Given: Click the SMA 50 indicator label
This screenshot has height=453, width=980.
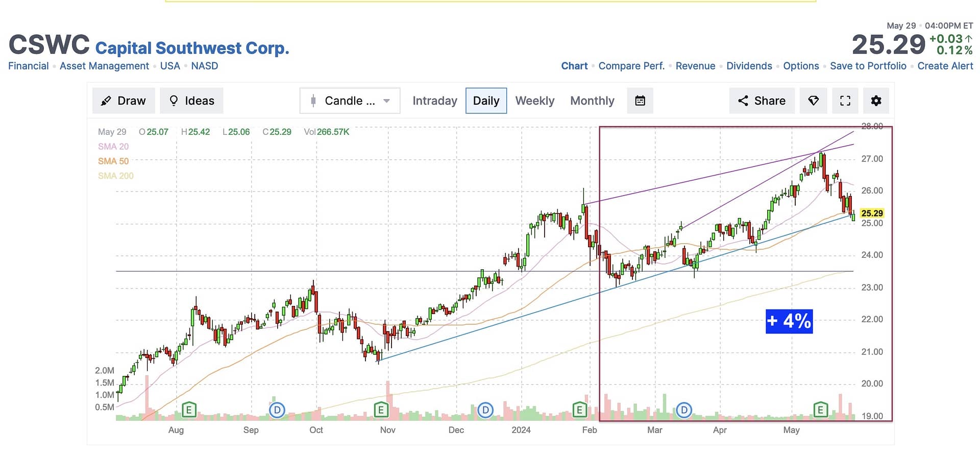Looking at the screenshot, I should tap(113, 161).
